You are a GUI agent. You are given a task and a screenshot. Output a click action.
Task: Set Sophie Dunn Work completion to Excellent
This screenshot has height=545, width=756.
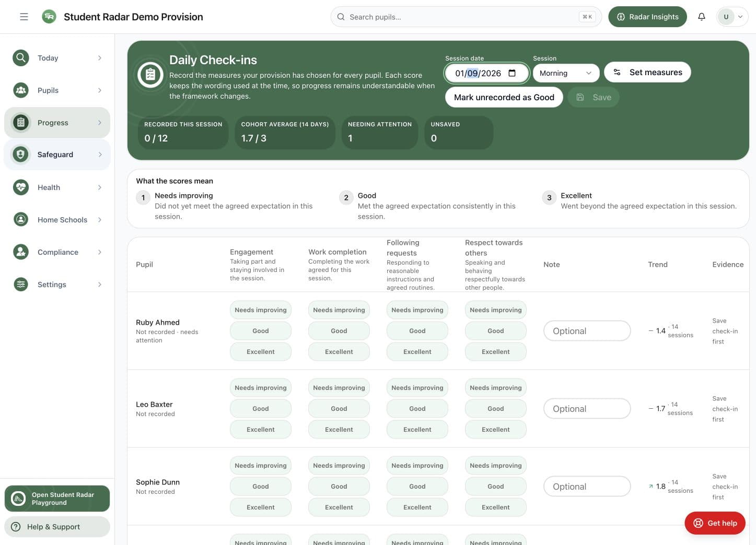pyautogui.click(x=339, y=507)
